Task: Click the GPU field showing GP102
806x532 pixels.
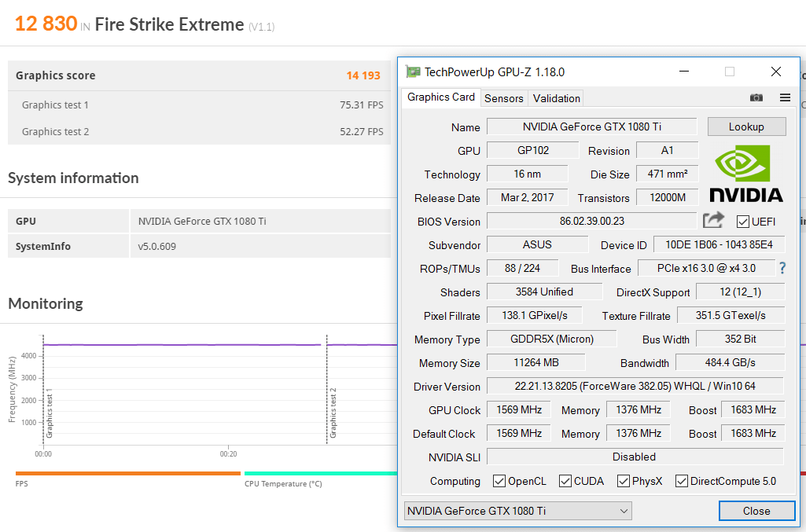Action: coord(532,150)
